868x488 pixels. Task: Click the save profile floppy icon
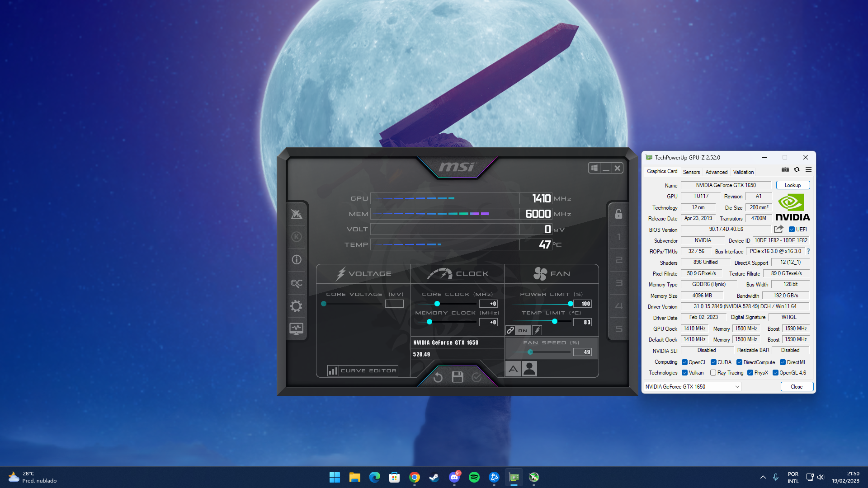[458, 377]
